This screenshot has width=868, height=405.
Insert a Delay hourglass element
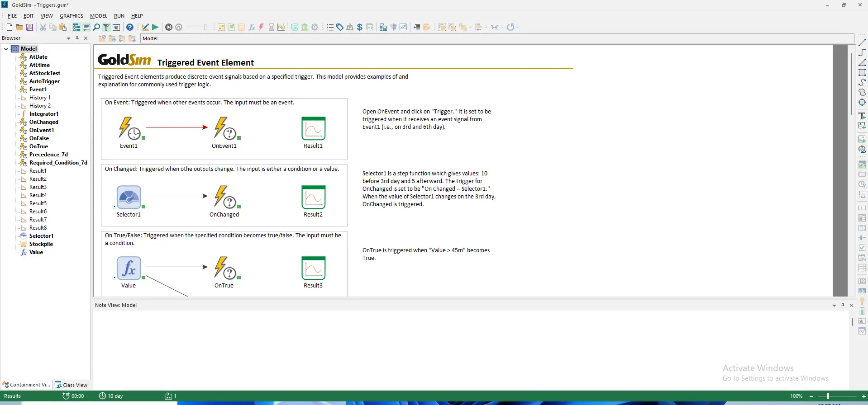(272, 27)
